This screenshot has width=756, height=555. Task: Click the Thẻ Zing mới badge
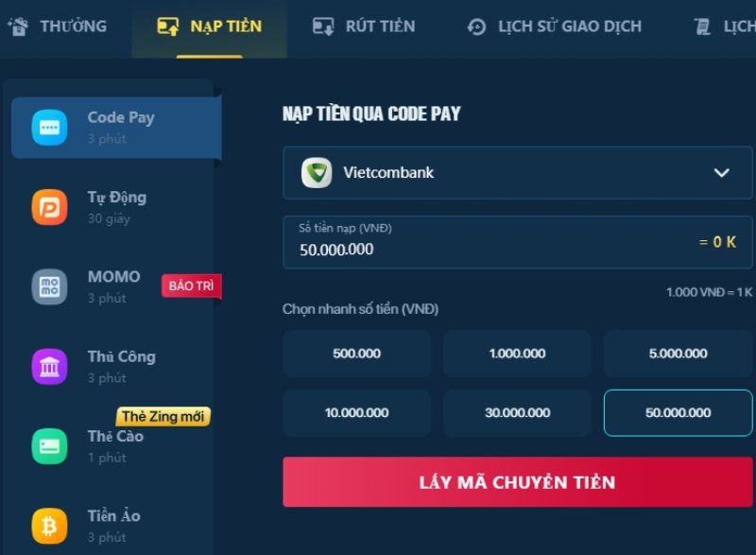coord(163,416)
